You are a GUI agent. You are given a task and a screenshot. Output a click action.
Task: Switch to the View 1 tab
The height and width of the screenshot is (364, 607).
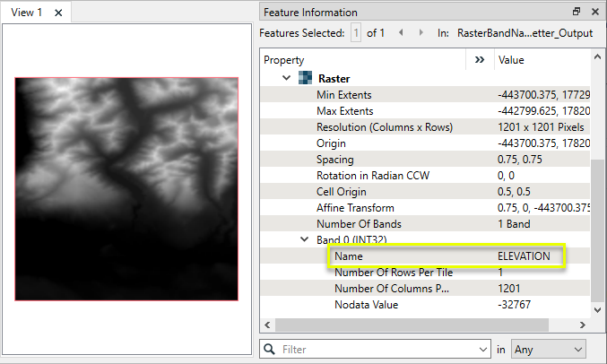click(x=27, y=13)
